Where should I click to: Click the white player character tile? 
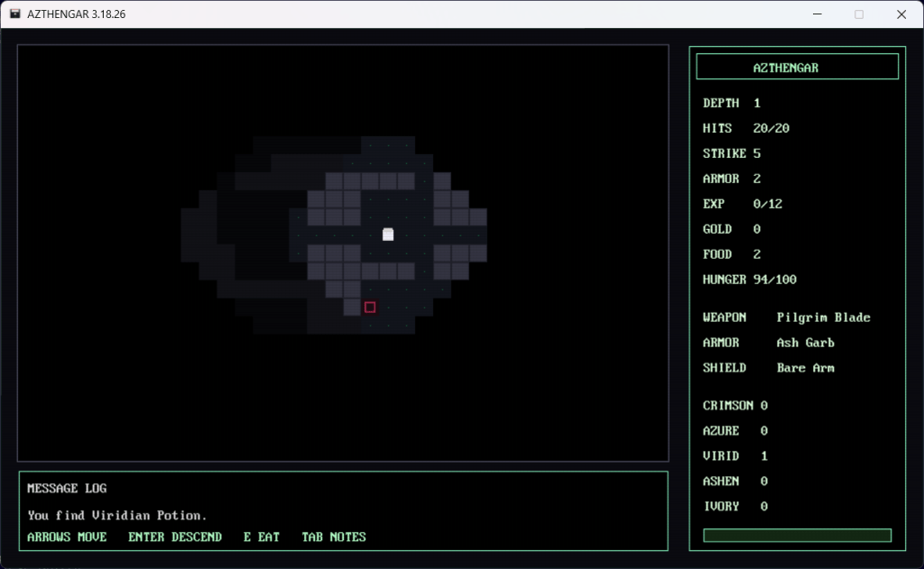point(388,234)
